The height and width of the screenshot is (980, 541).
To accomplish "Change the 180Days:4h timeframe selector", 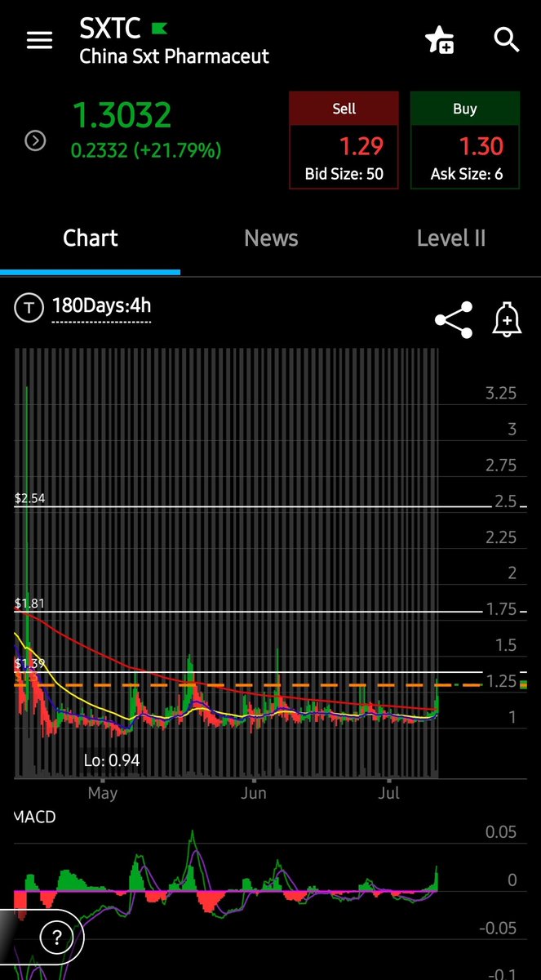I will (x=101, y=307).
